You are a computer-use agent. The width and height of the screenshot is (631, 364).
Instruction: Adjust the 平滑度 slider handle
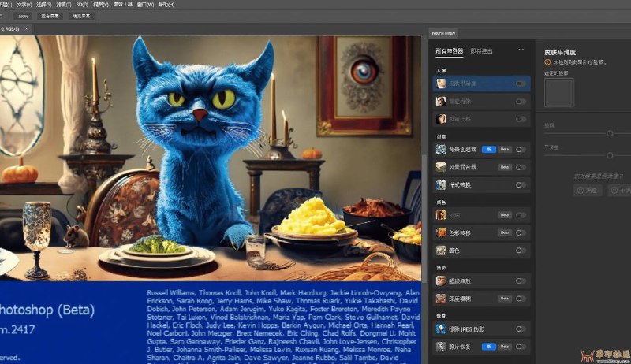pyautogui.click(x=610, y=155)
